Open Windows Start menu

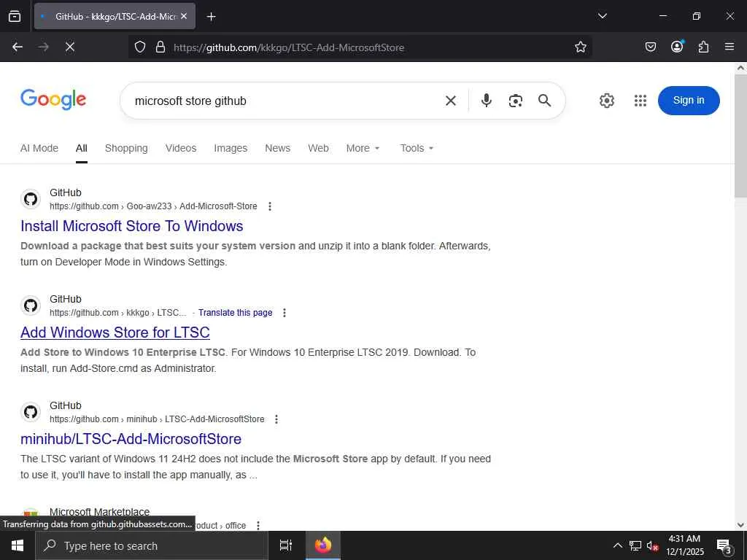(x=18, y=545)
